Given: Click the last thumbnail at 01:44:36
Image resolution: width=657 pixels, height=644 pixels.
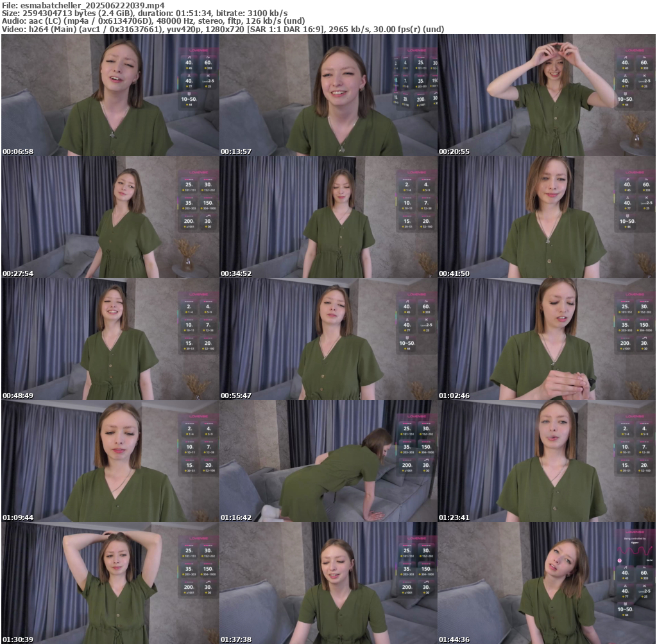Looking at the screenshot, I should click(x=547, y=583).
